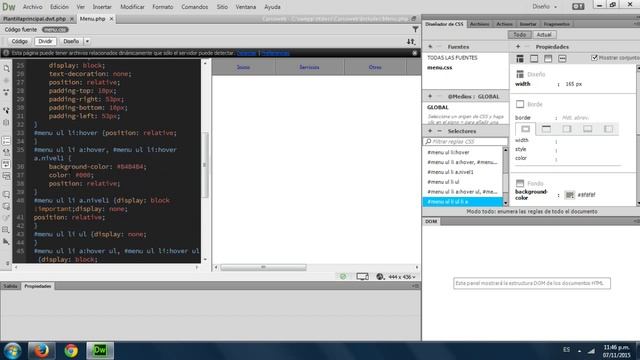Click the Balance Braces coding toolbar icon
Screen dimensions: 640x360
pos(6,122)
